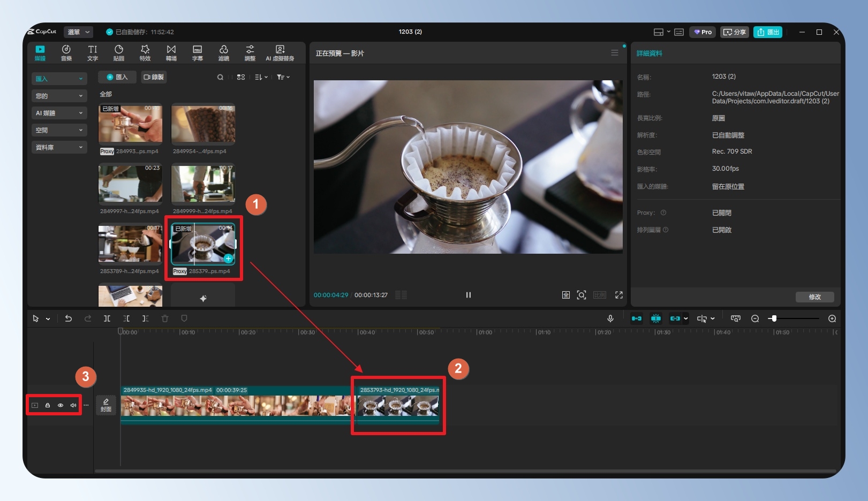Mute the track audio speaker icon
Image resolution: width=868 pixels, height=501 pixels.
tap(73, 405)
